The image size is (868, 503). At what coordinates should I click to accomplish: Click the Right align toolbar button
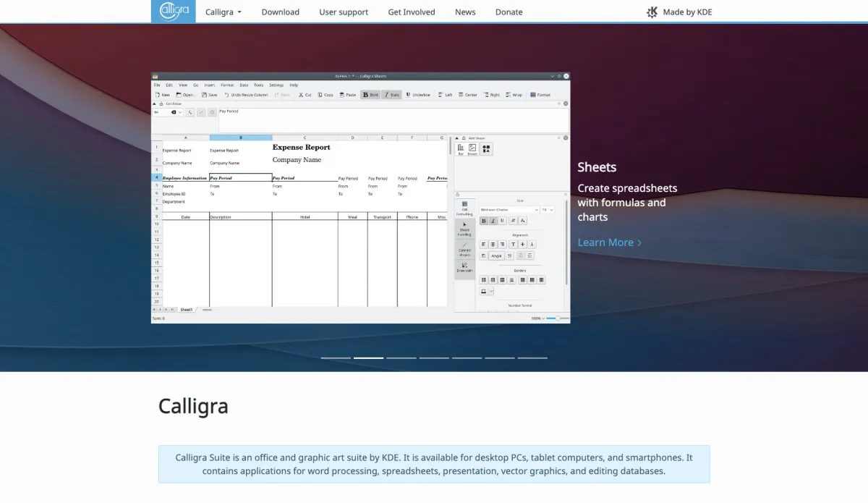click(491, 95)
